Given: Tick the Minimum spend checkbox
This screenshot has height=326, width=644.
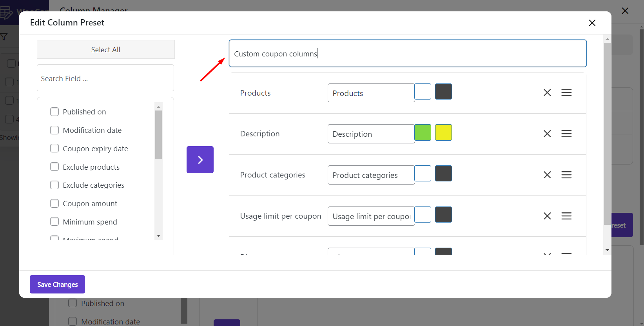Looking at the screenshot, I should tap(54, 222).
